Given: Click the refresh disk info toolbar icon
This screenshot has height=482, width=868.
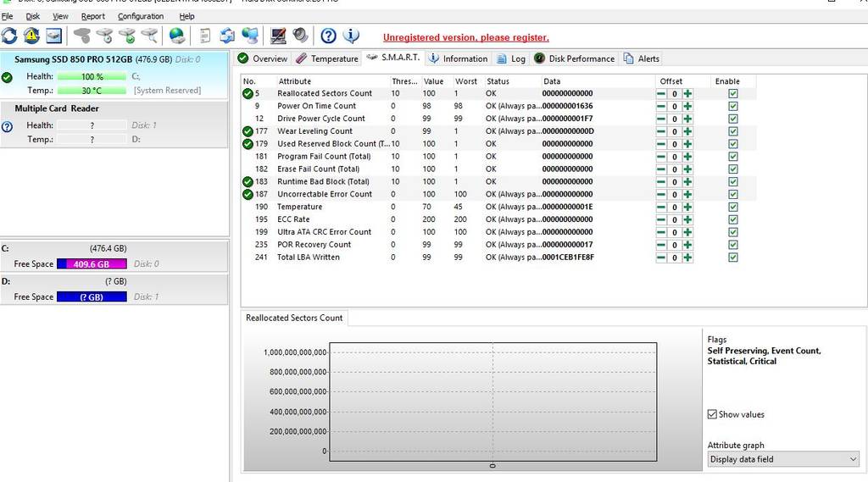Looking at the screenshot, I should pos(9,36).
